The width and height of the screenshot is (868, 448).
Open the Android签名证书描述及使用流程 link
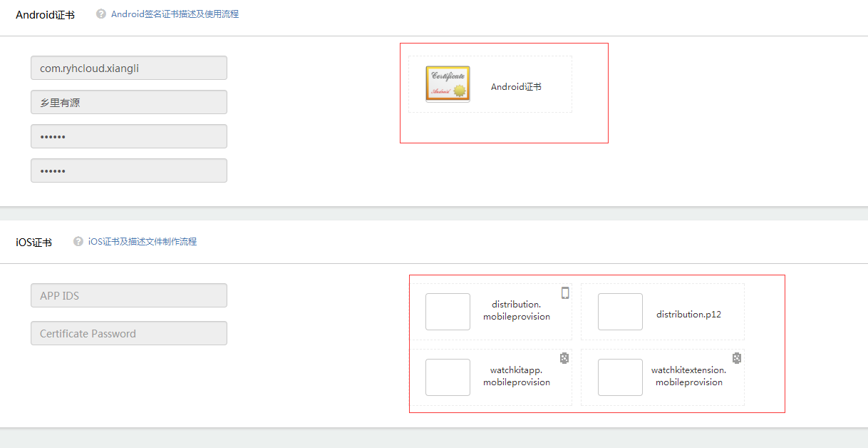pyautogui.click(x=175, y=14)
